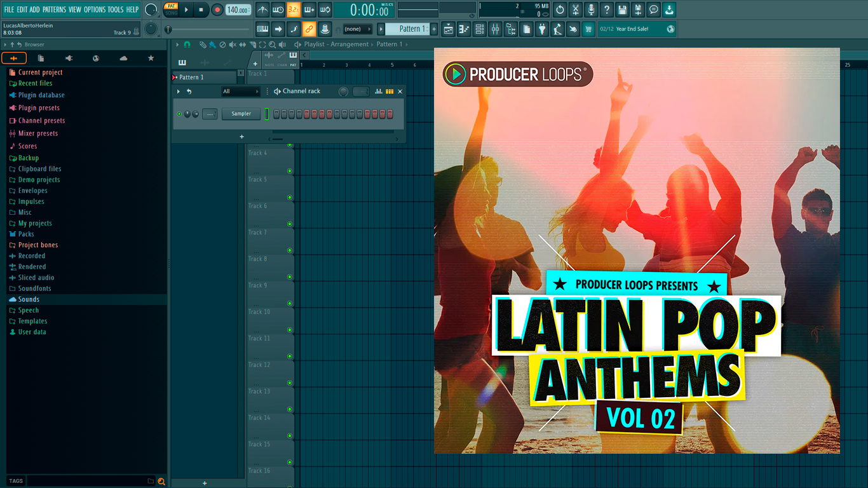Click the Sampler channel button

(x=241, y=114)
